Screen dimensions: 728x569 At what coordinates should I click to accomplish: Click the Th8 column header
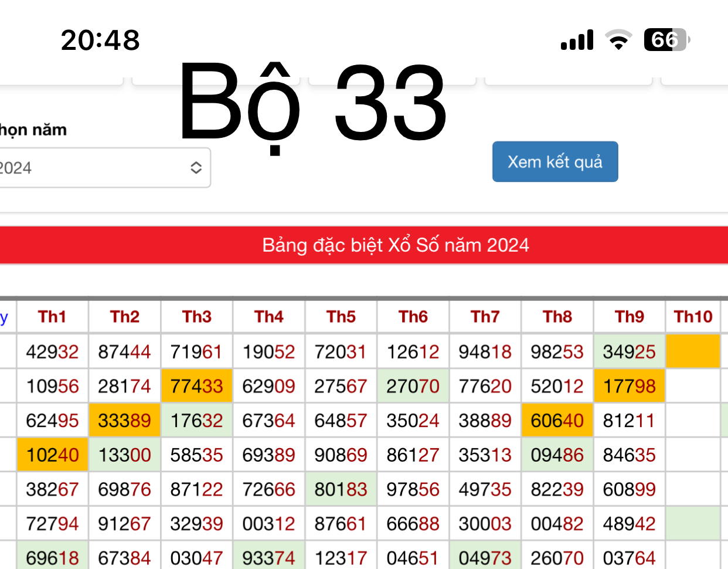[x=557, y=317]
